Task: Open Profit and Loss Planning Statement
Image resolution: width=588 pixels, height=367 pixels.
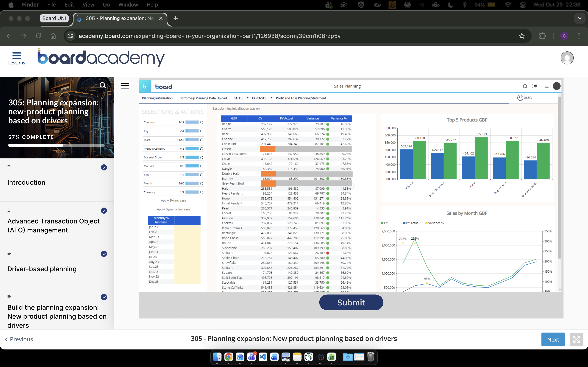Action: point(301,98)
